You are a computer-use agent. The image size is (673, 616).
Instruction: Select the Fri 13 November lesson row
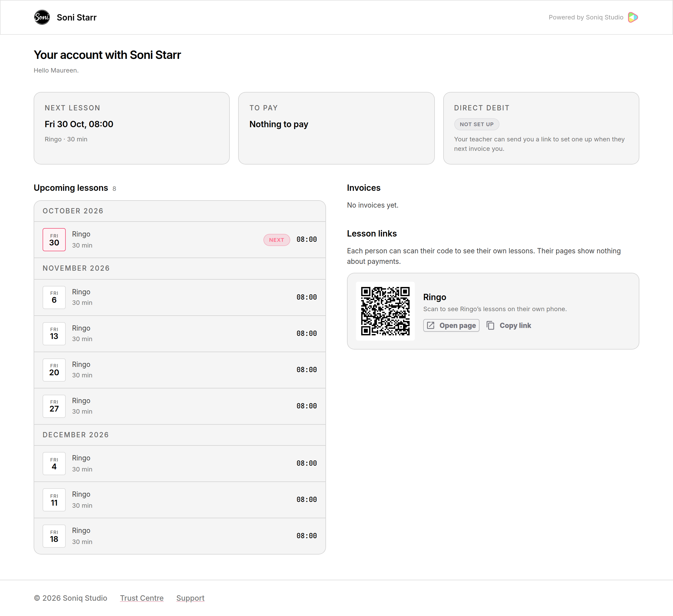(x=180, y=334)
